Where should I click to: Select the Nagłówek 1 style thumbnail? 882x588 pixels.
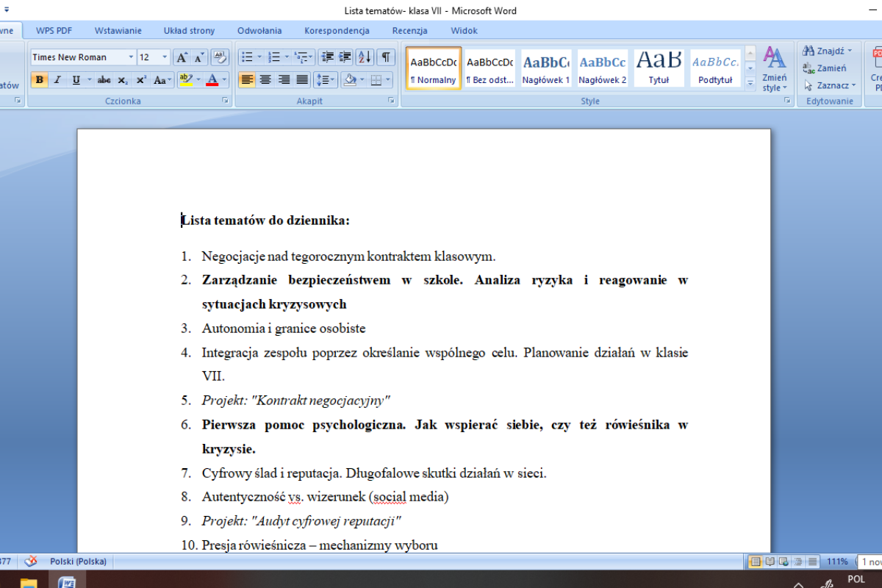(546, 68)
